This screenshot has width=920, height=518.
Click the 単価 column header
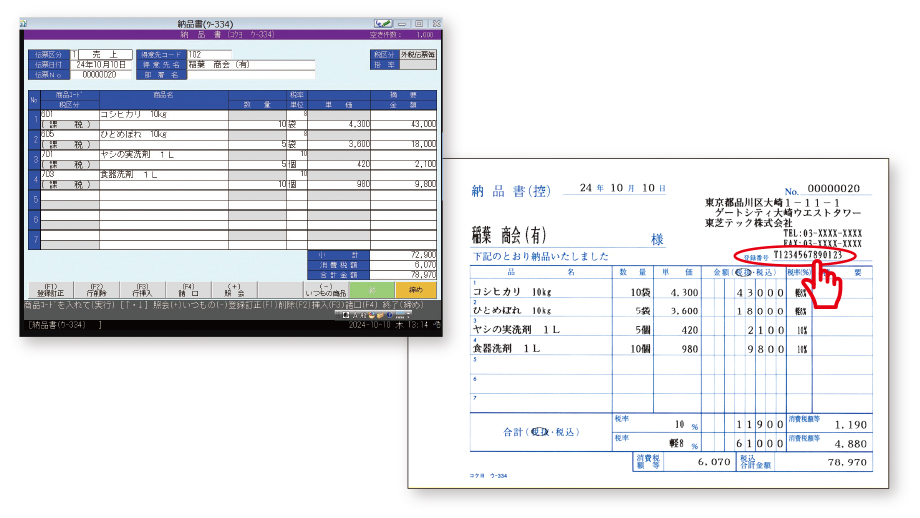tap(339, 105)
